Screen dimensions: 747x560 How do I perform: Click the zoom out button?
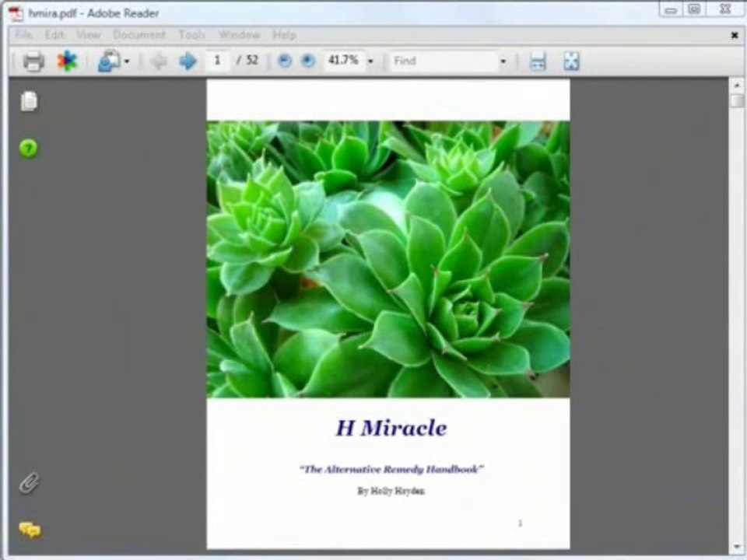point(285,61)
